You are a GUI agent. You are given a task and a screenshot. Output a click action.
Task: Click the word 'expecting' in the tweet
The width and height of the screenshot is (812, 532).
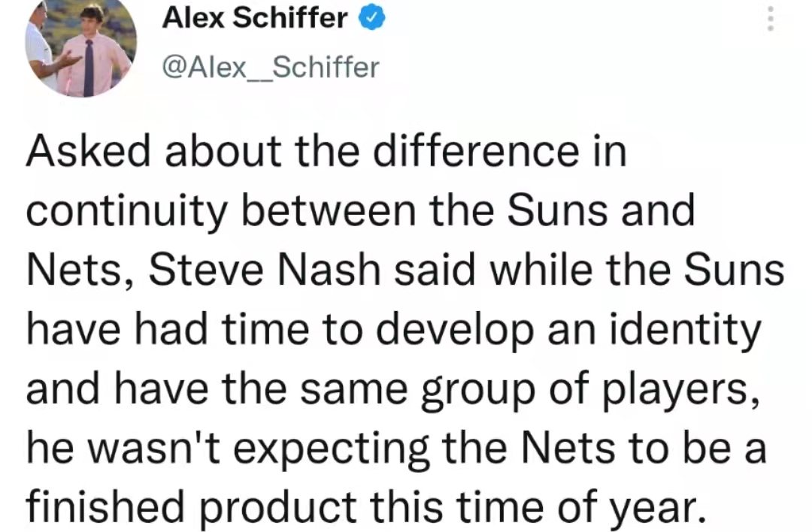point(332,449)
